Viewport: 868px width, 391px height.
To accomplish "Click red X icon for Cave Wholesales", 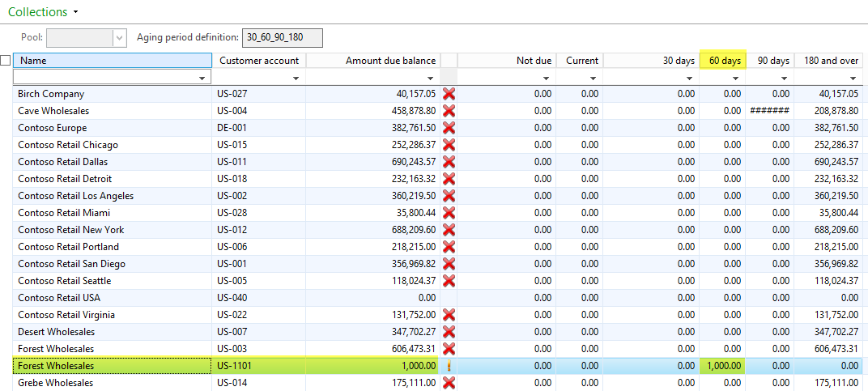I will (x=449, y=111).
